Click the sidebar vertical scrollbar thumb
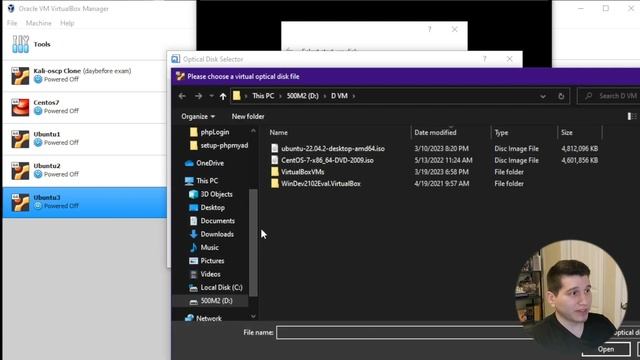640x360 pixels. click(x=253, y=243)
